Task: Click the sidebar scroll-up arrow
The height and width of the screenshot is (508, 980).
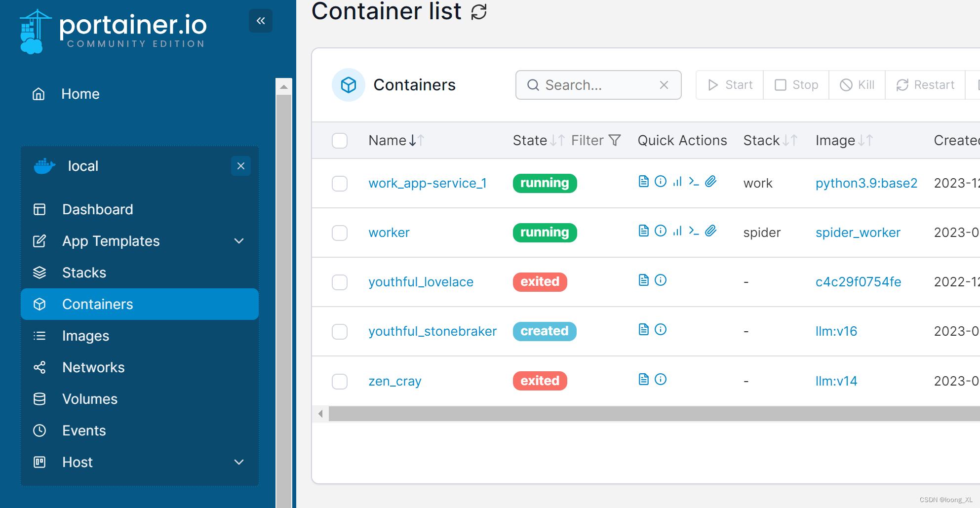Action: [x=283, y=86]
